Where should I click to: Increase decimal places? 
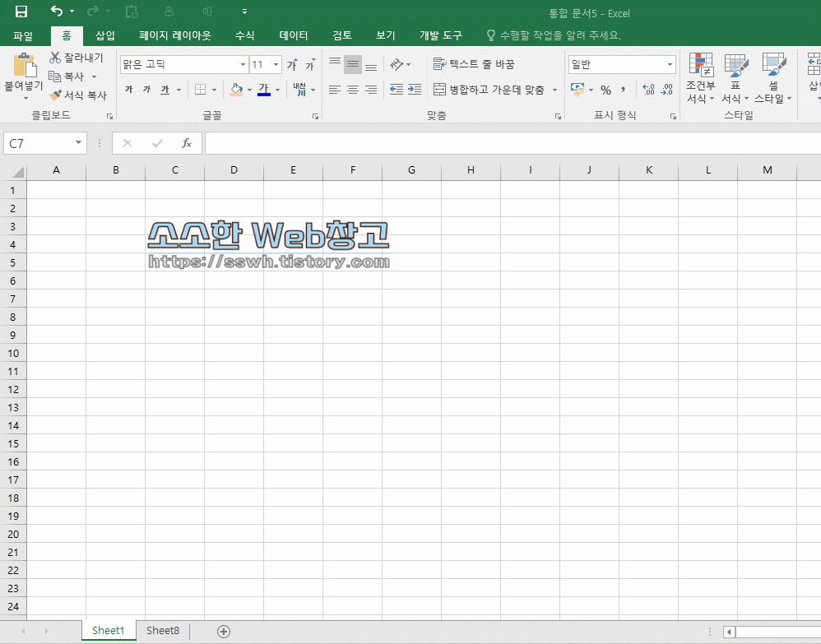tap(649, 90)
